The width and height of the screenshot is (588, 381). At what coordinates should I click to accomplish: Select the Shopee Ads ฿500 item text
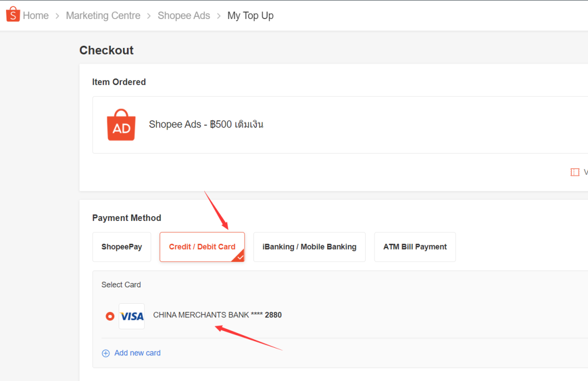(x=206, y=125)
